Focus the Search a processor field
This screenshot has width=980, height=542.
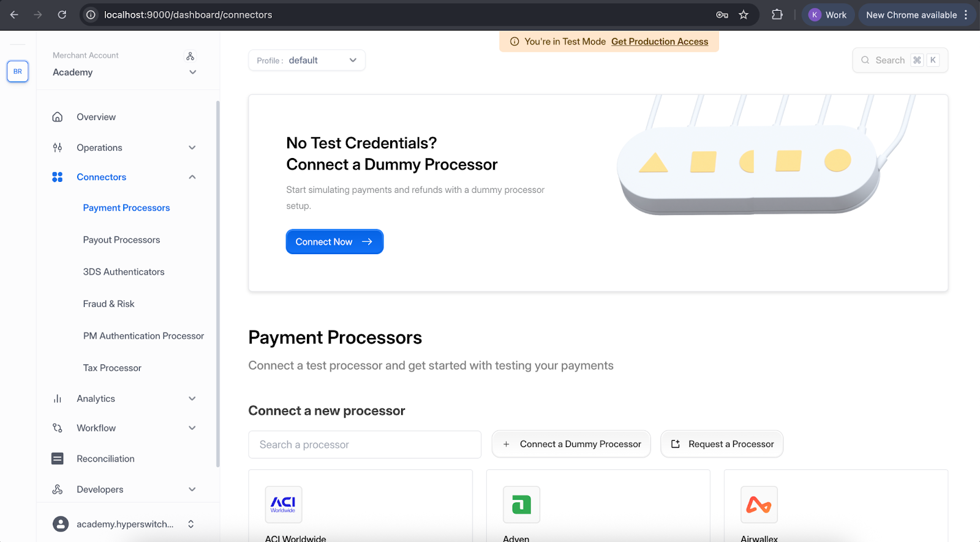(364, 445)
